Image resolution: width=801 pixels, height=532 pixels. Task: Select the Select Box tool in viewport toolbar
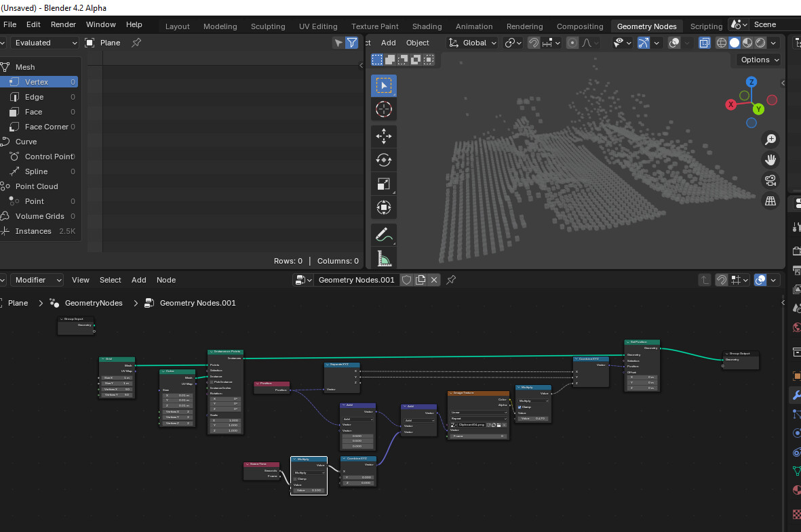(384, 86)
